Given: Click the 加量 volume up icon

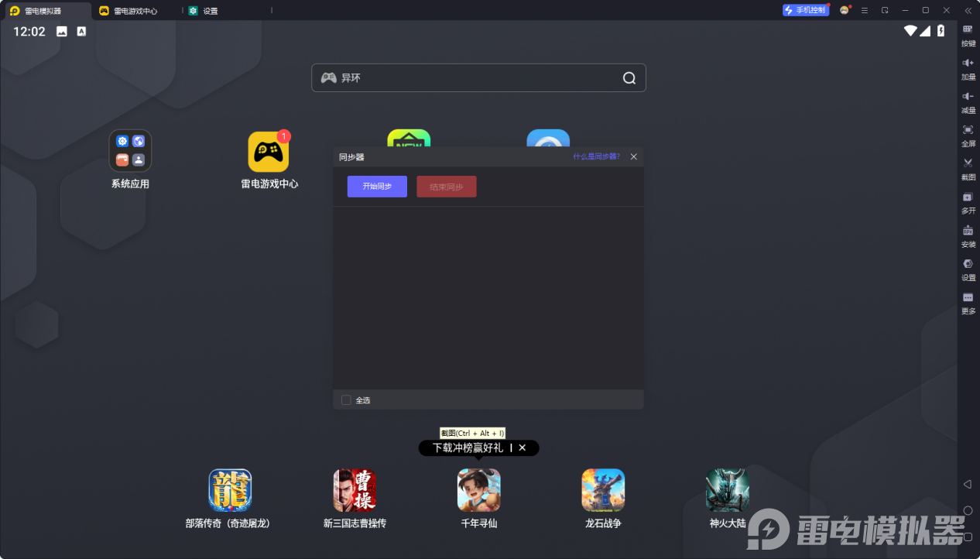Looking at the screenshot, I should (968, 63).
